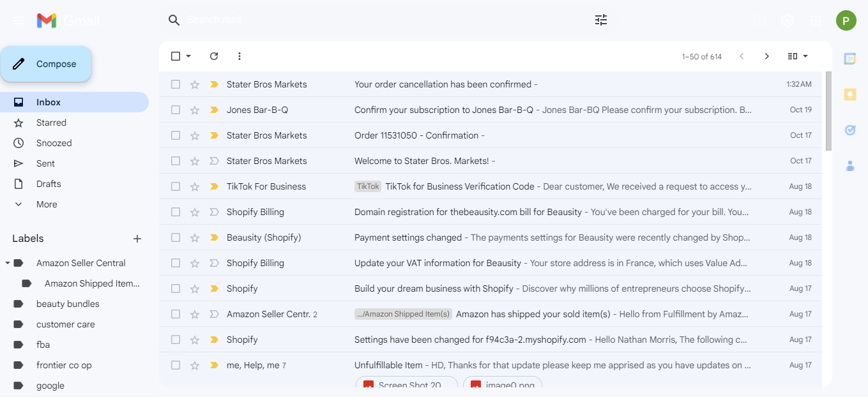Viewport: 868px width, 397px height.
Task: Tick the select-all checkbox in toolbar
Action: [176, 56]
